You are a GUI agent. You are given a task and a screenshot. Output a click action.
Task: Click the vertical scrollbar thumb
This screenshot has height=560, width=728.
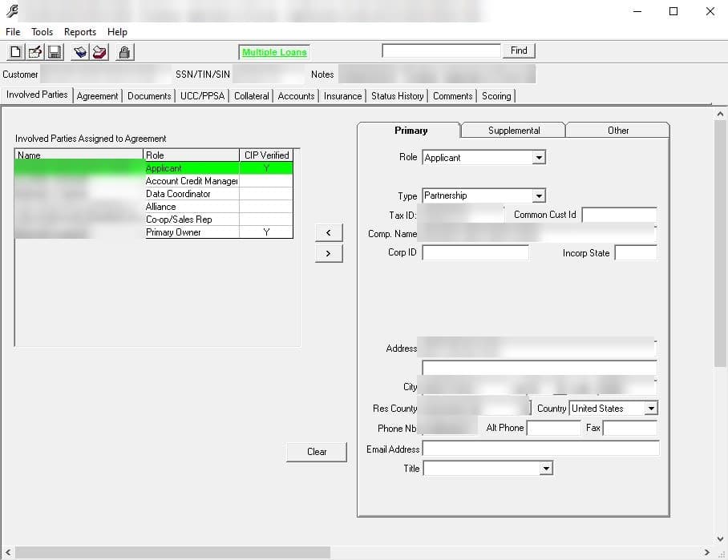720,244
